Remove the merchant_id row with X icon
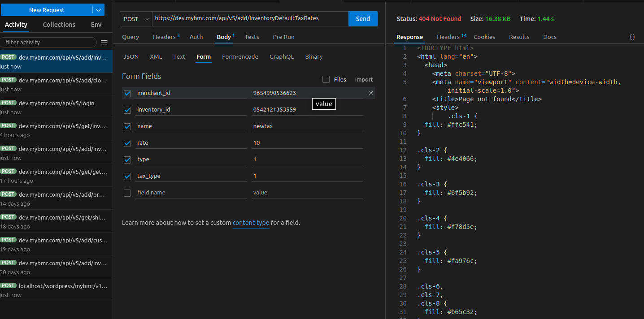Viewport: 644px width, 319px height. tap(370, 93)
